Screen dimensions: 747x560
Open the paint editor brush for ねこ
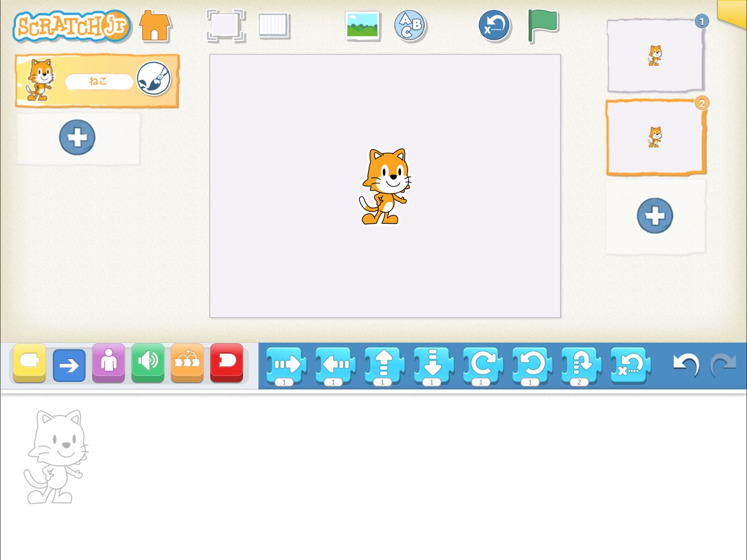coord(154,79)
